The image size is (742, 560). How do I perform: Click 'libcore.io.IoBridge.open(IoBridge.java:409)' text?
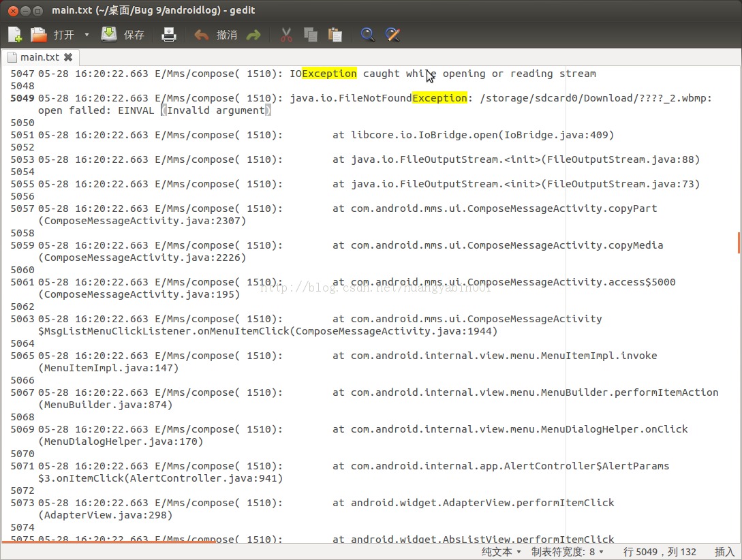click(482, 136)
